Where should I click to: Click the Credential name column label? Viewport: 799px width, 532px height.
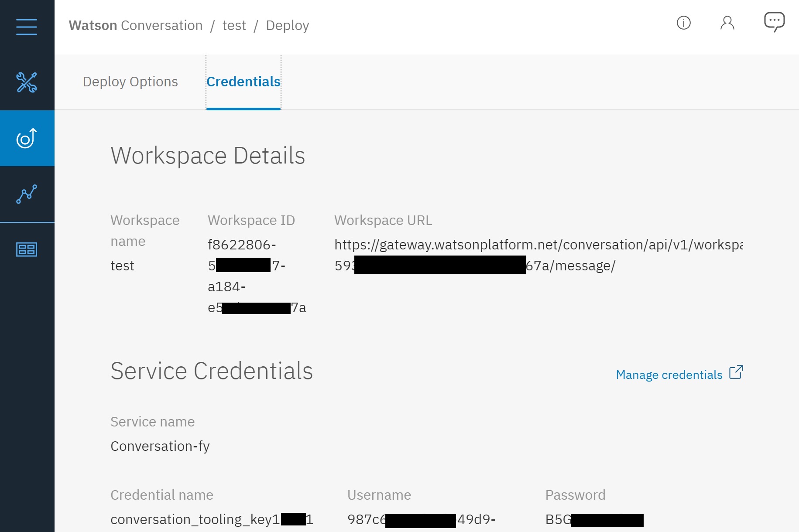pos(162,495)
